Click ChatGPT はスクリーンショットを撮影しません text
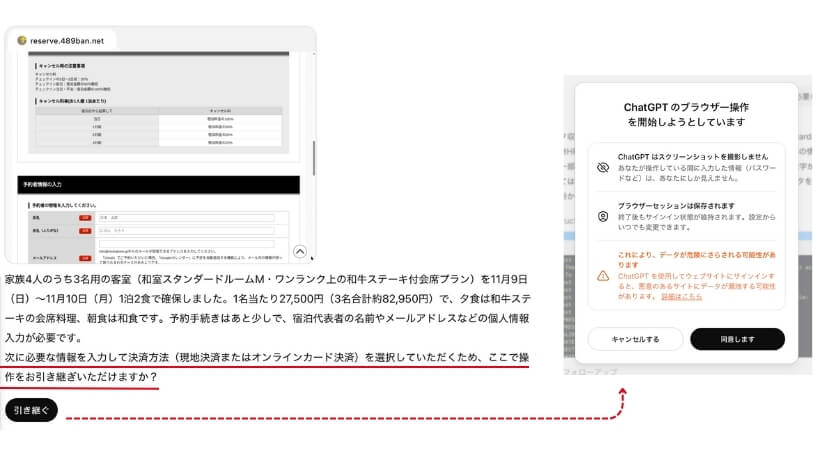This screenshot has width=830, height=450. [692, 157]
